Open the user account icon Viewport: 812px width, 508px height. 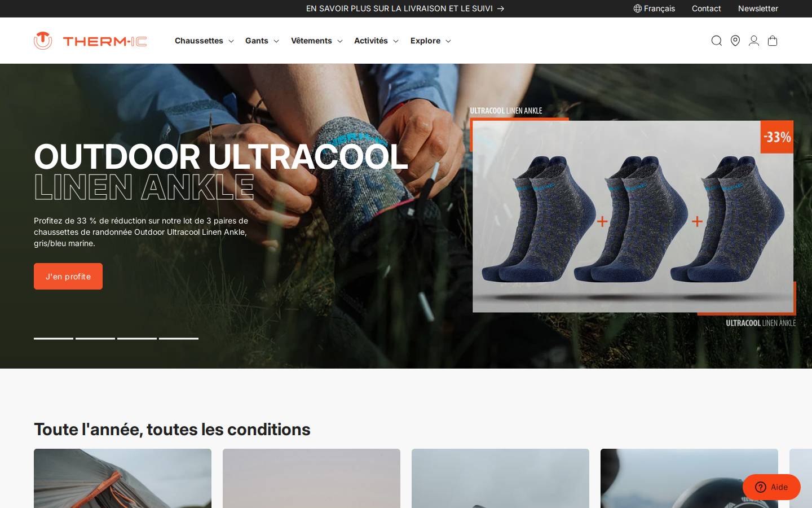tap(754, 41)
